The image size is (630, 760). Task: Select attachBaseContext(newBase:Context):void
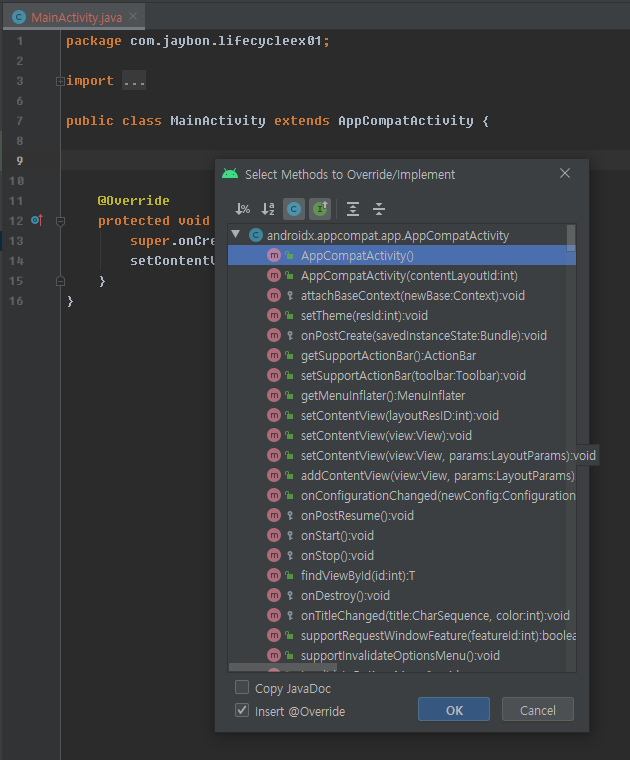pos(402,296)
